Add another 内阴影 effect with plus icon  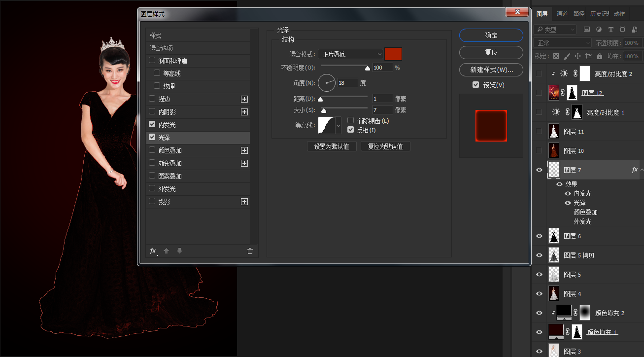244,112
